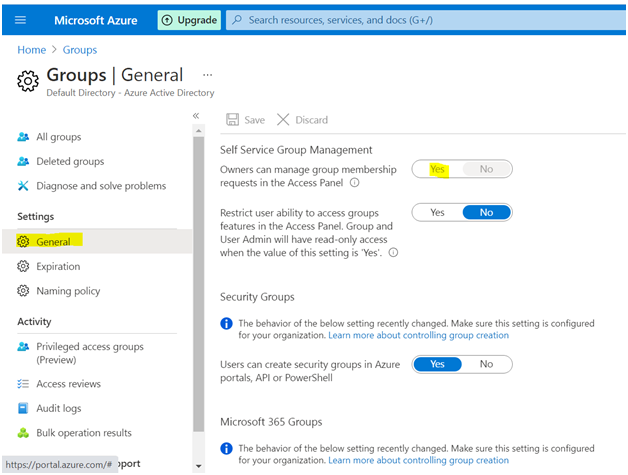Set users create security groups to No
Image resolution: width=628 pixels, height=475 pixels.
click(x=487, y=364)
